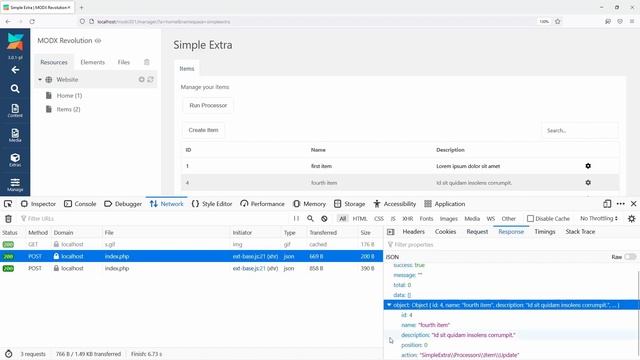640x360 pixels.
Task: Open the Firefox hamburger menu
Action: tap(631, 21)
